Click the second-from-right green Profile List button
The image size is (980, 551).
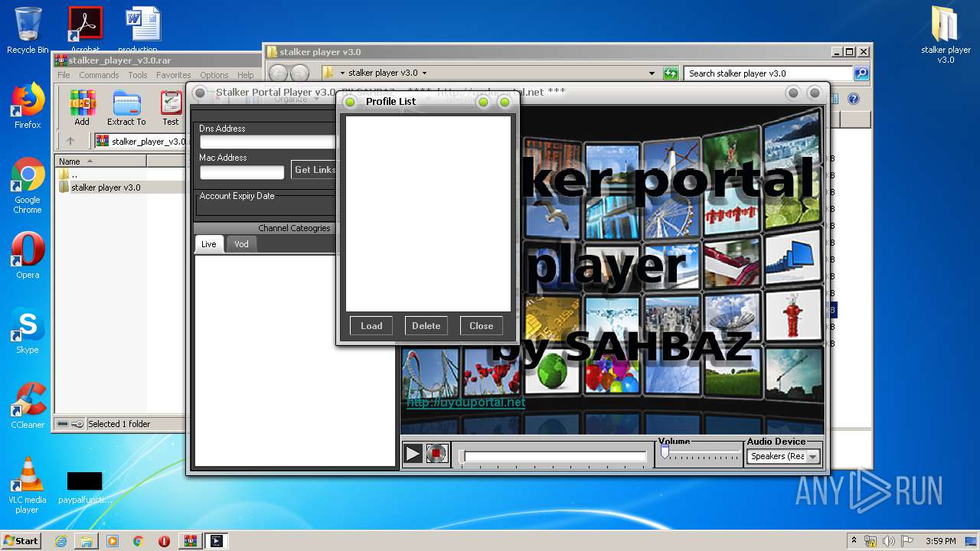tap(483, 102)
